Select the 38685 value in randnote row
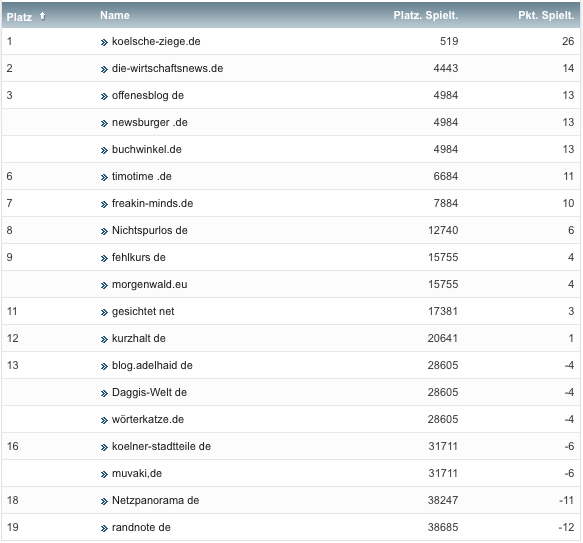Viewport: 583px width, 543px height. pos(443,527)
